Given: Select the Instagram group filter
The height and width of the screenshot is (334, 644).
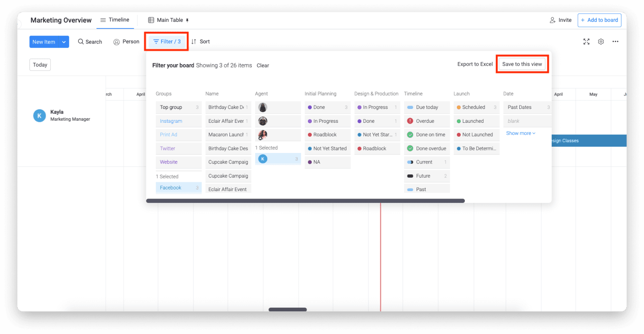Looking at the screenshot, I should click(179, 121).
